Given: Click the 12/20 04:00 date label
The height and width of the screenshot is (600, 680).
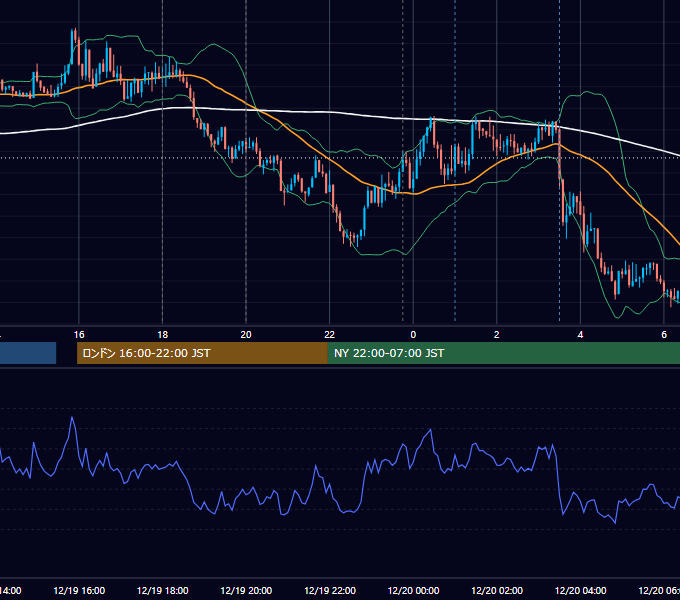Looking at the screenshot, I should click(581, 590).
